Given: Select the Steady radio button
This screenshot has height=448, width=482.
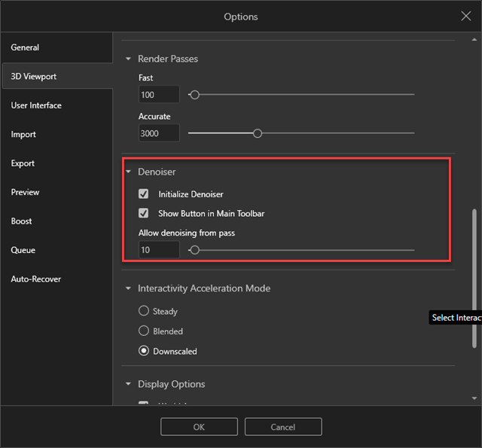Looking at the screenshot, I should pyautogui.click(x=144, y=311).
